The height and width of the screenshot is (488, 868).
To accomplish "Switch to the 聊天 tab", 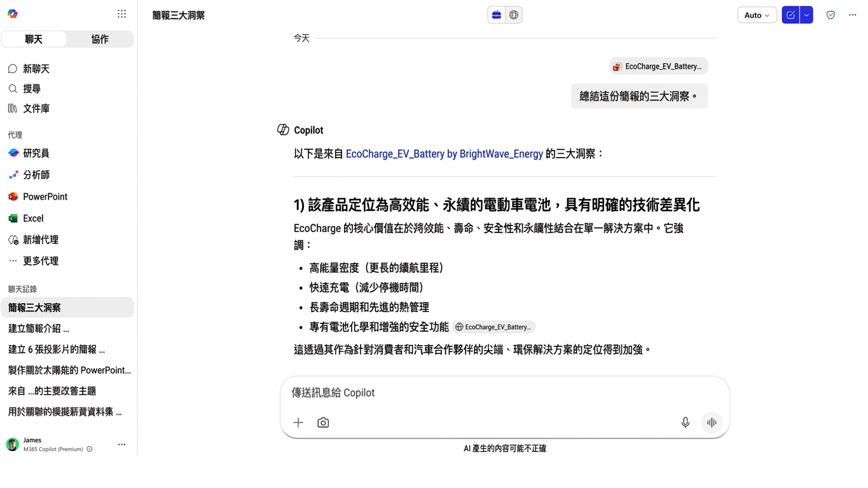I will [34, 39].
